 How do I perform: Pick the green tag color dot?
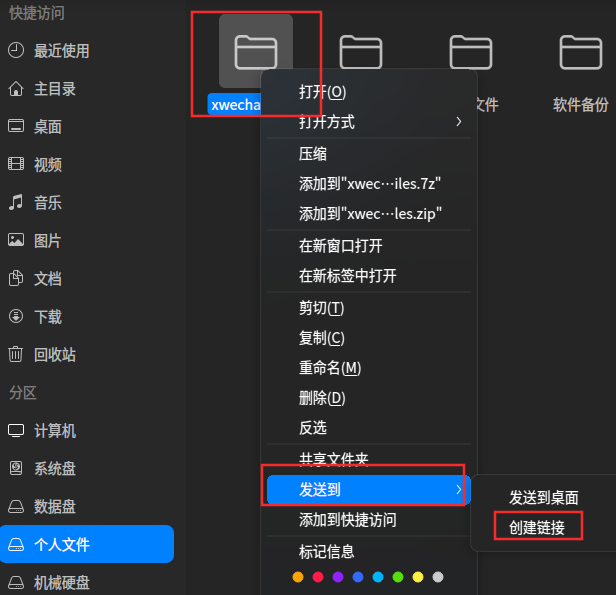point(398,577)
